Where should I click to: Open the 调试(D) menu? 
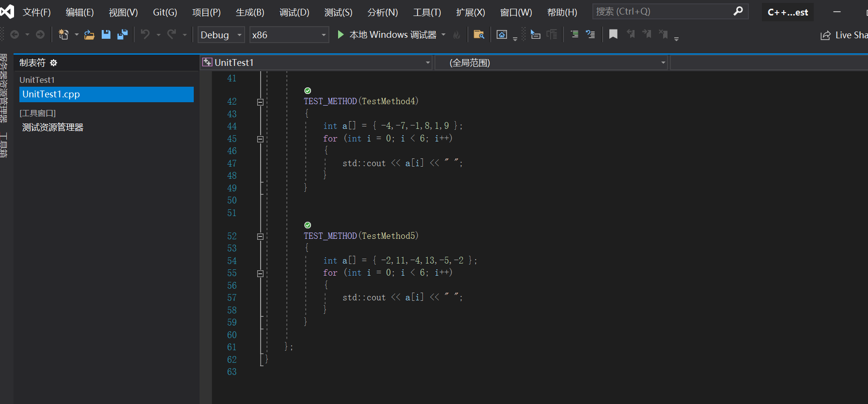(294, 12)
